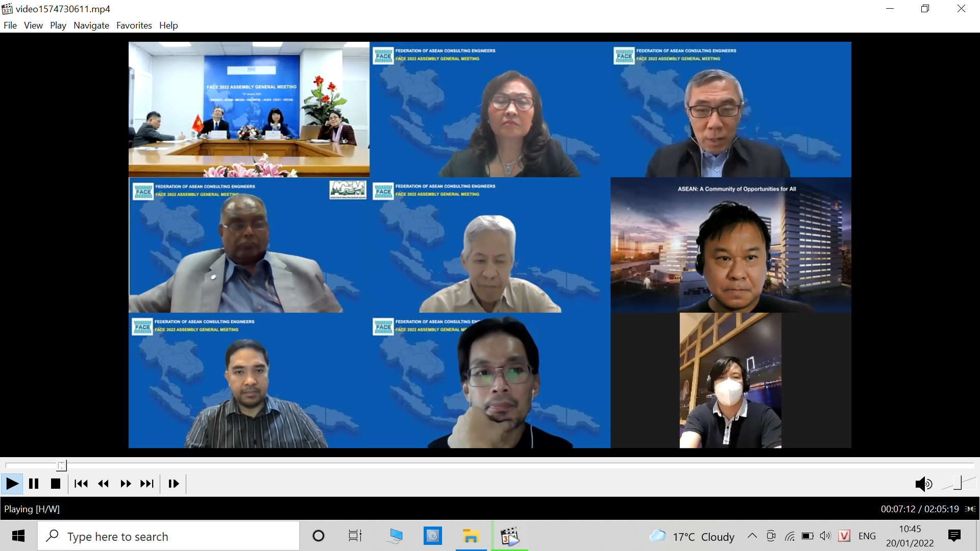Click the increase speed forward icon
This screenshot has height=551, width=980.
126,484
